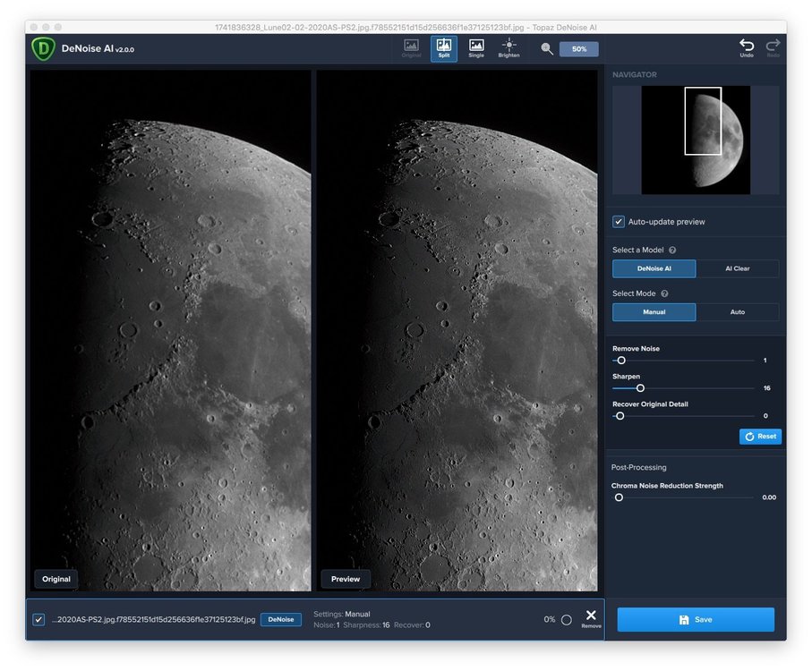Viewport: 812px width, 671px height.
Task: Toggle the Brighten preview option
Action: click(509, 48)
